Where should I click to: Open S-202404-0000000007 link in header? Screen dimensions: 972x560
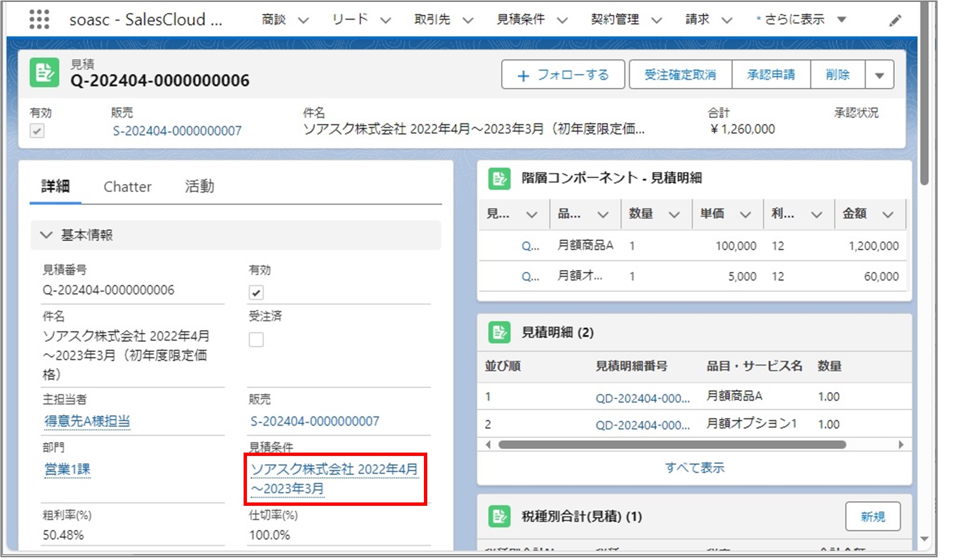[177, 131]
